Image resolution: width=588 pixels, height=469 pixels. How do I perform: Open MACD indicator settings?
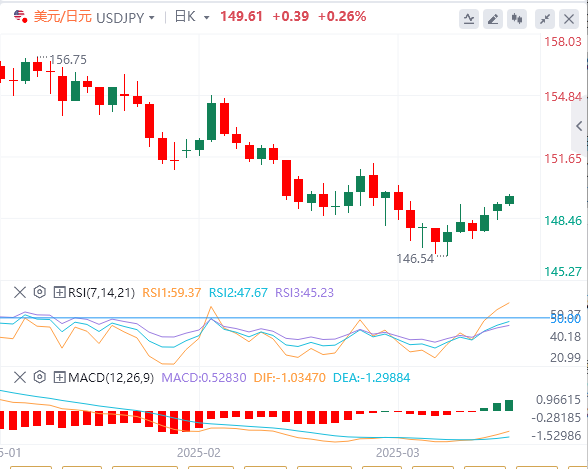[x=39, y=377]
